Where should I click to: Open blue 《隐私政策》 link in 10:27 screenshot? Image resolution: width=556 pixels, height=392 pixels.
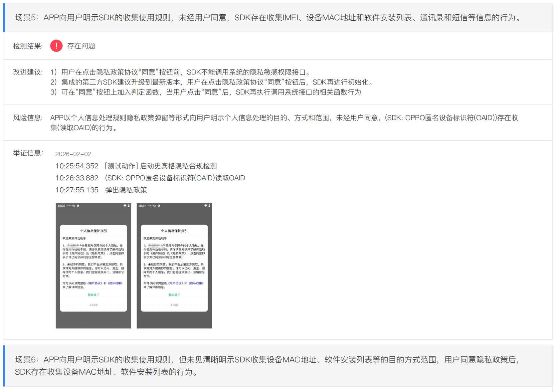click(196, 283)
